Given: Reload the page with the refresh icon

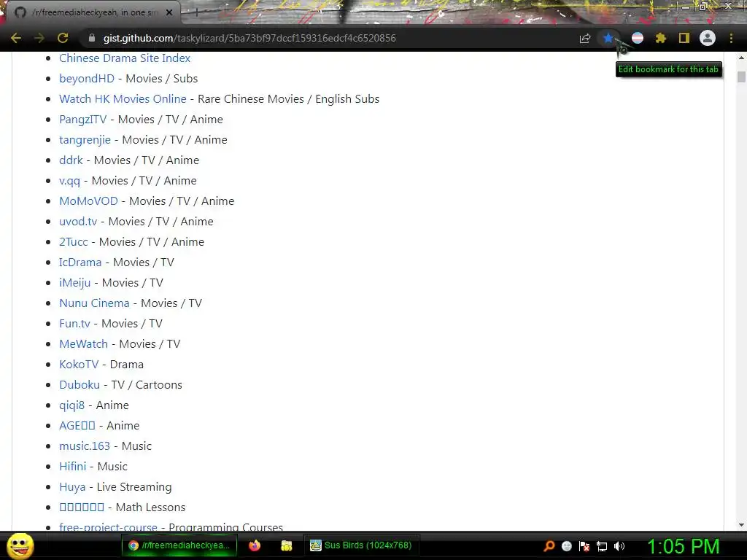Looking at the screenshot, I should [x=63, y=38].
